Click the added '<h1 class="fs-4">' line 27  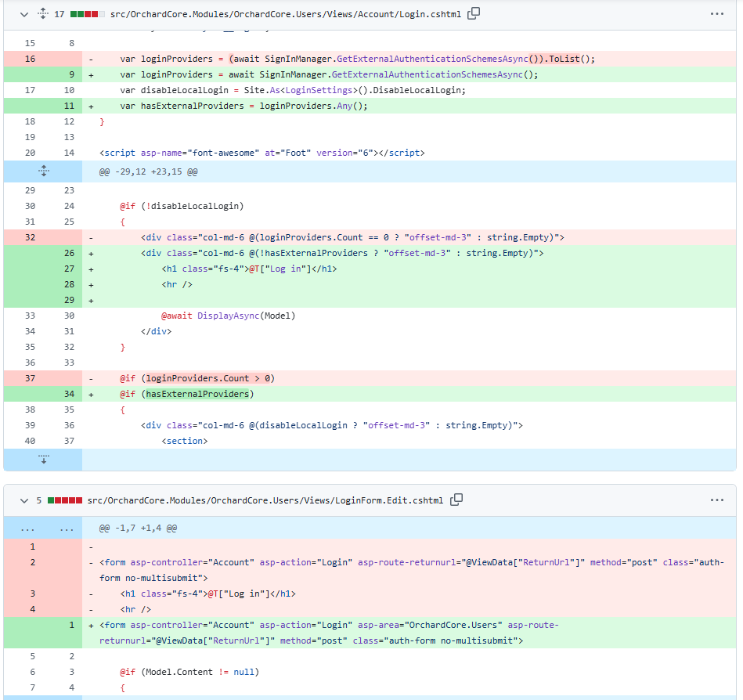[x=249, y=269]
